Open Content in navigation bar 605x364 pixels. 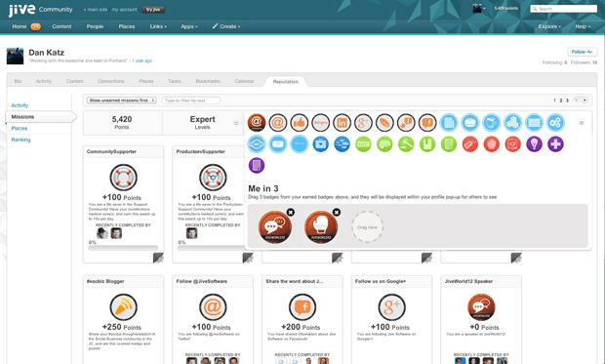click(61, 26)
